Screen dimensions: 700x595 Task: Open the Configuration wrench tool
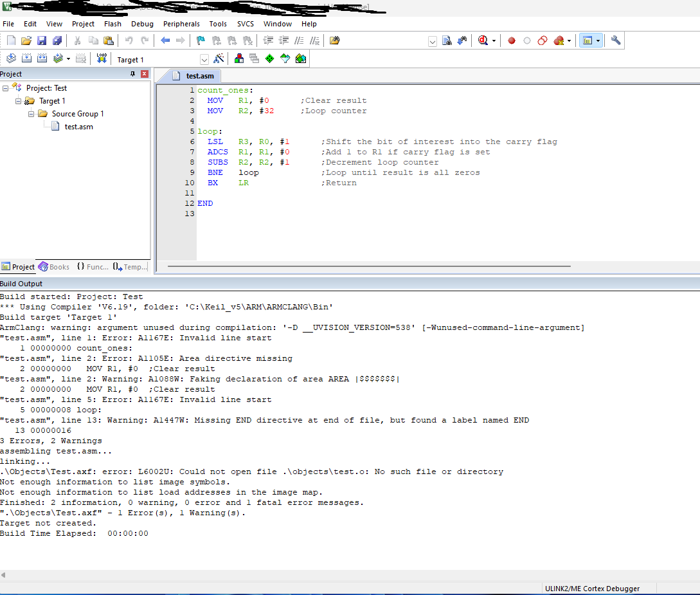(615, 40)
